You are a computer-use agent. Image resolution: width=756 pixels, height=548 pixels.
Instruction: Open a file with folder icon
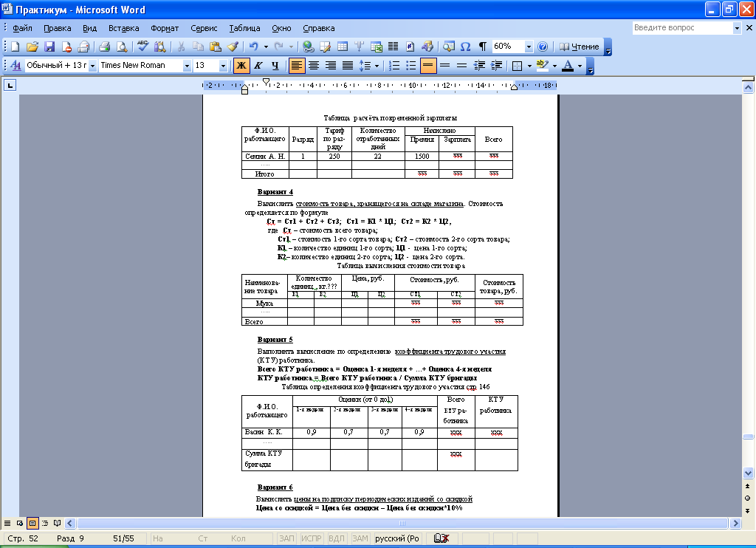coord(32,47)
